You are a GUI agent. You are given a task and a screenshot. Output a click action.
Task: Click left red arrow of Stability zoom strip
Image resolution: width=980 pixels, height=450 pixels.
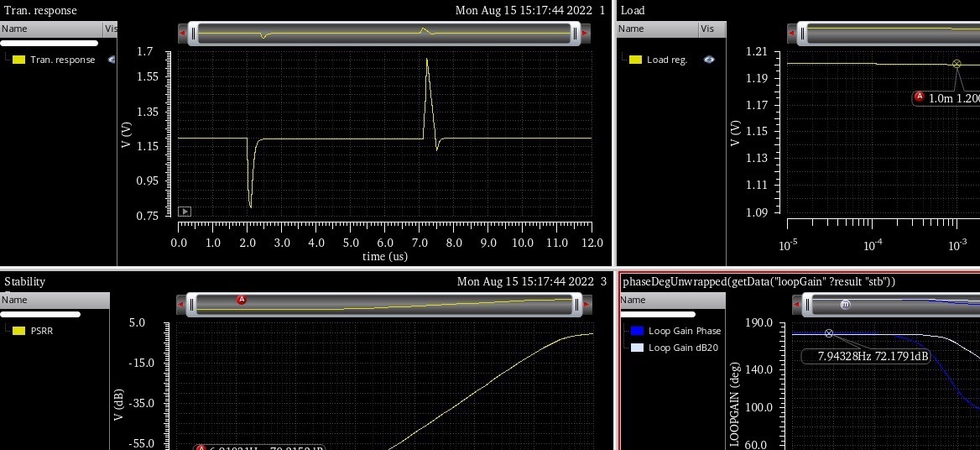pos(181,305)
